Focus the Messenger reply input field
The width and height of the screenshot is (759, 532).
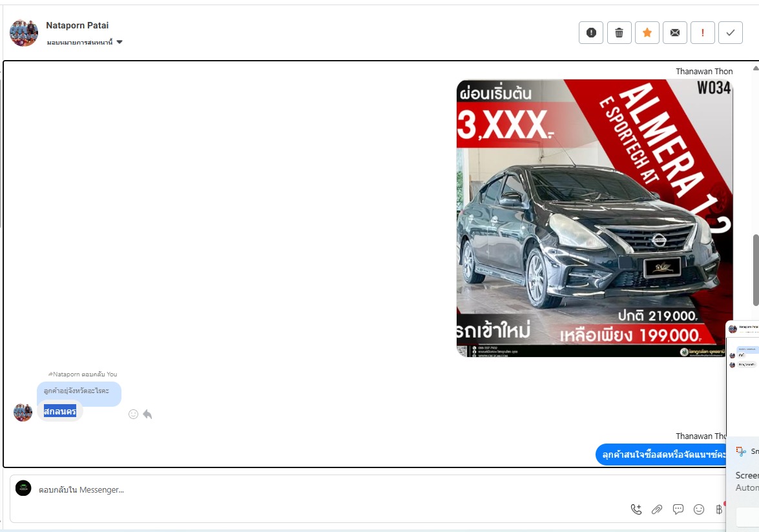[x=323, y=490]
